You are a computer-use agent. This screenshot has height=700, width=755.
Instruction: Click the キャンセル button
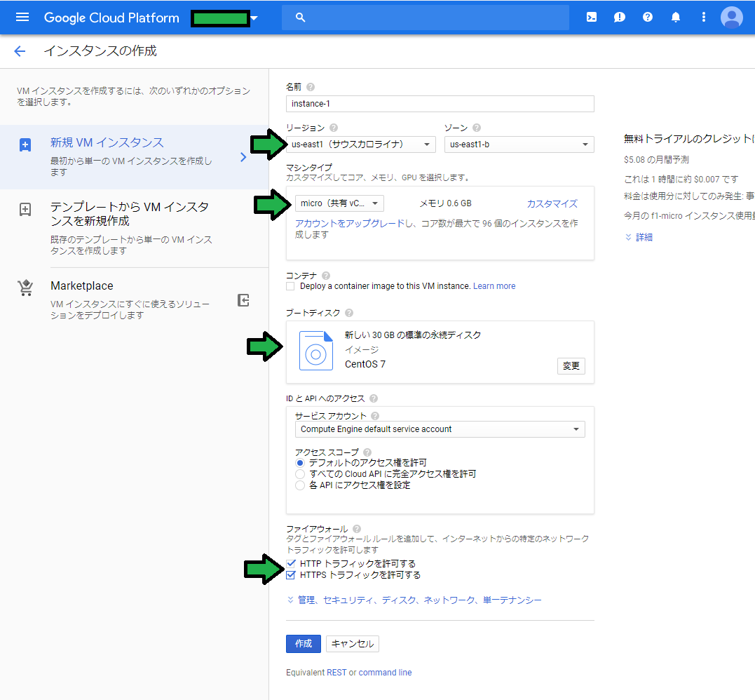point(353,644)
